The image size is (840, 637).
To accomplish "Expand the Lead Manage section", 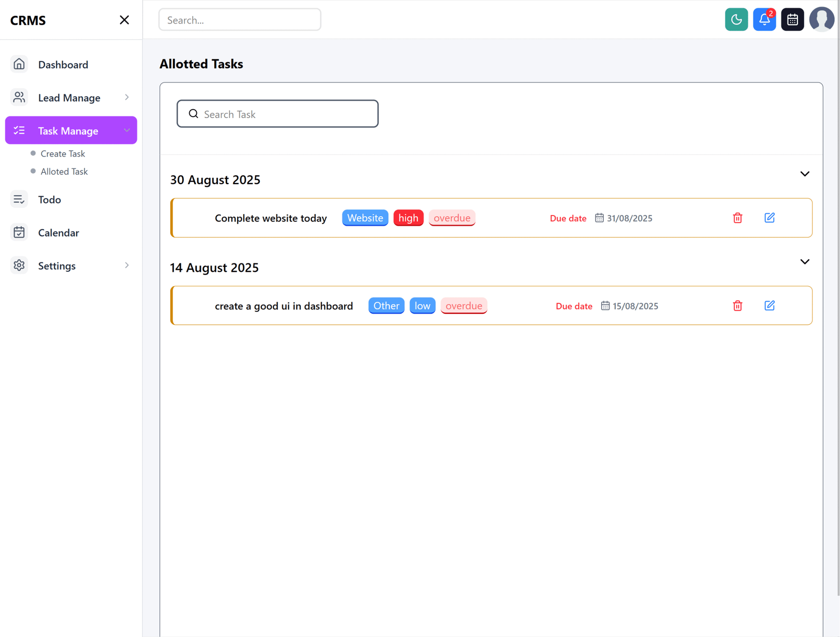I will 127,97.
